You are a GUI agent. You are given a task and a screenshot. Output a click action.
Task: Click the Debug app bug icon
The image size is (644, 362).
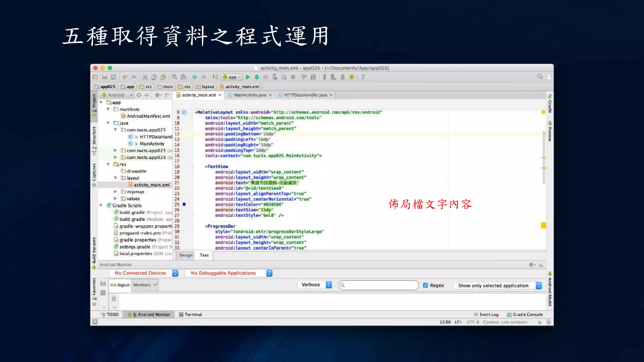point(257,77)
